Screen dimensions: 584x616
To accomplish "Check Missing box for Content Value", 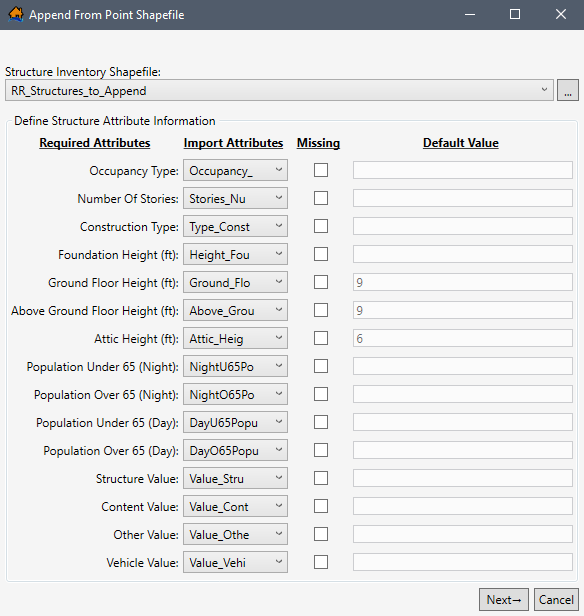I will 321,506.
